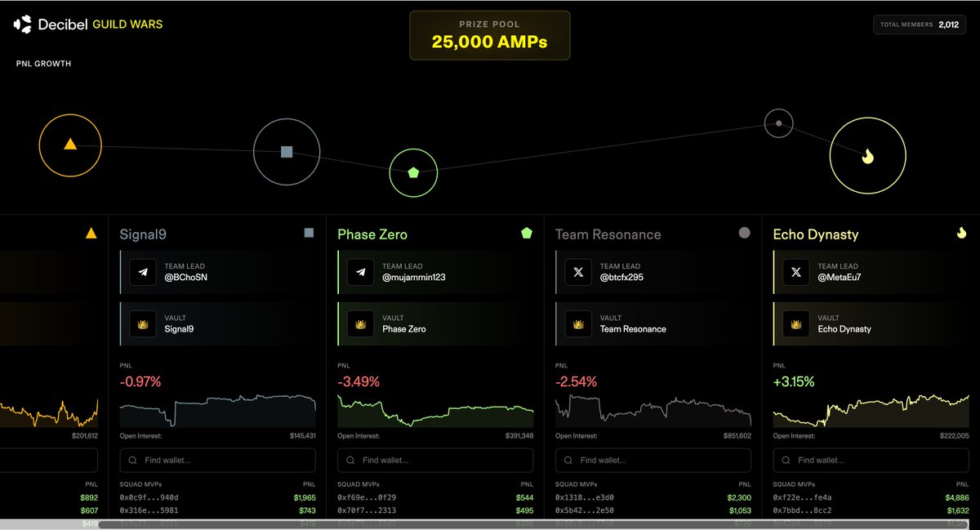Open X icon for @MetaEu7
This screenshot has width=980, height=530.
pos(795,272)
